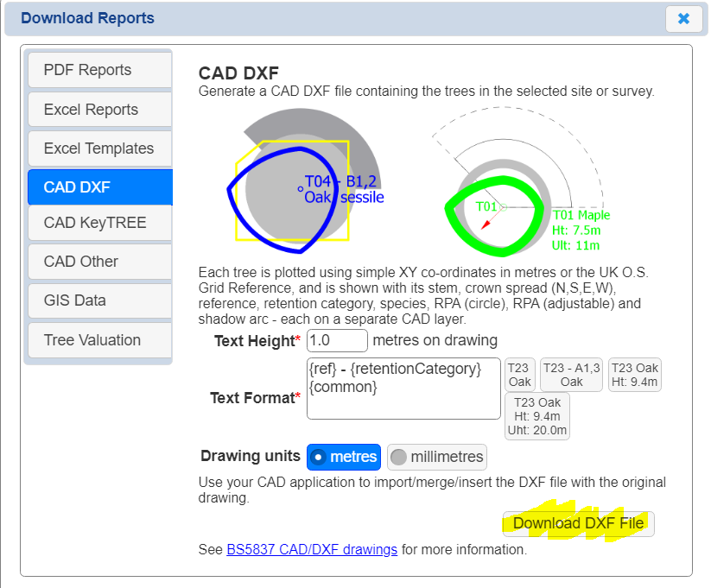Select the Excel Templates tab
711x588 pixels.
(99, 149)
